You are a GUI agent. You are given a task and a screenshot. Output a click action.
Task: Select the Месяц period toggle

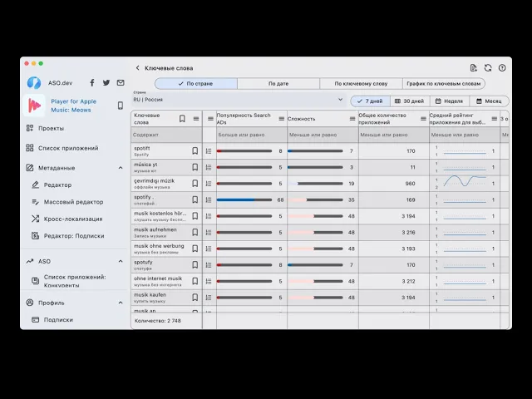(489, 101)
